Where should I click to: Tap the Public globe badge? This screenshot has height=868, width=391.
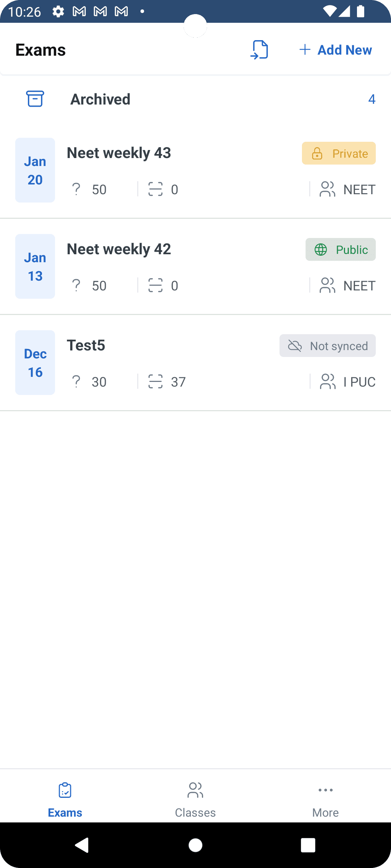tap(340, 250)
